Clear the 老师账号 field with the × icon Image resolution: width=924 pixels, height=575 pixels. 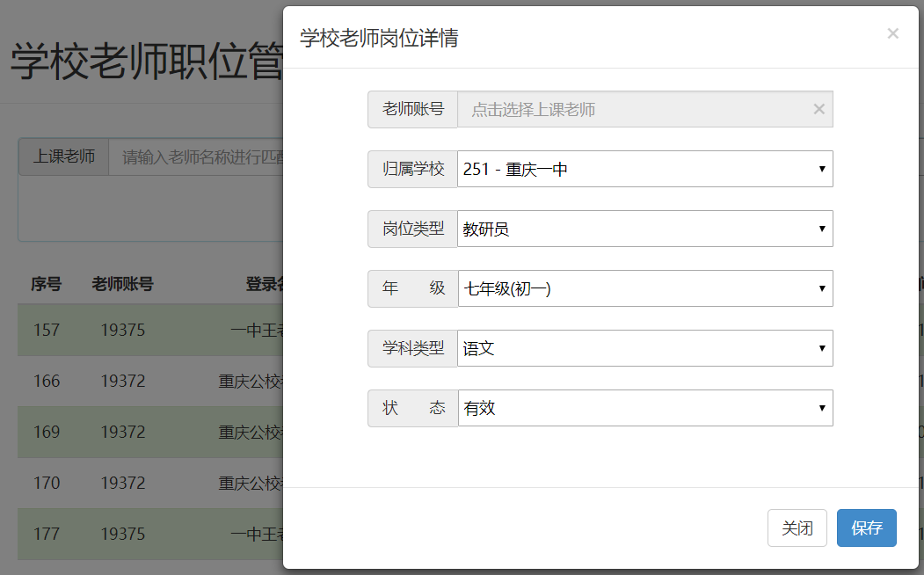819,109
